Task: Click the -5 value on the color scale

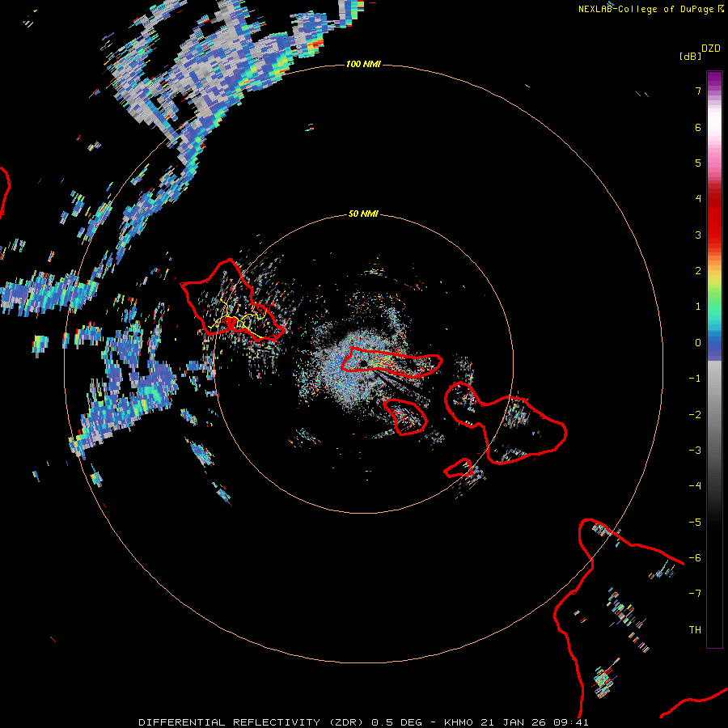Action: (x=695, y=523)
